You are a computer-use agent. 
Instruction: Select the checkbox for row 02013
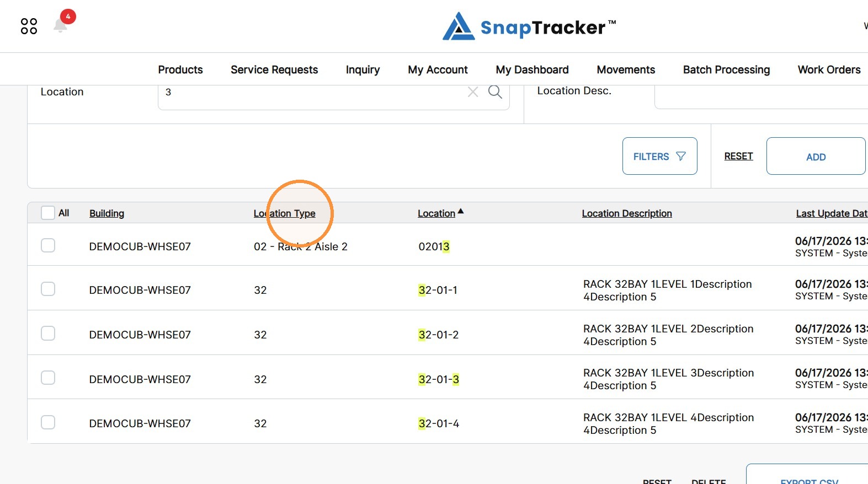click(x=48, y=245)
